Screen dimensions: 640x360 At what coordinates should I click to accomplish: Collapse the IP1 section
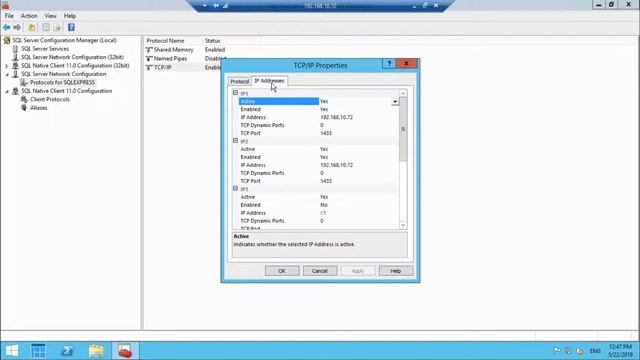(x=236, y=93)
